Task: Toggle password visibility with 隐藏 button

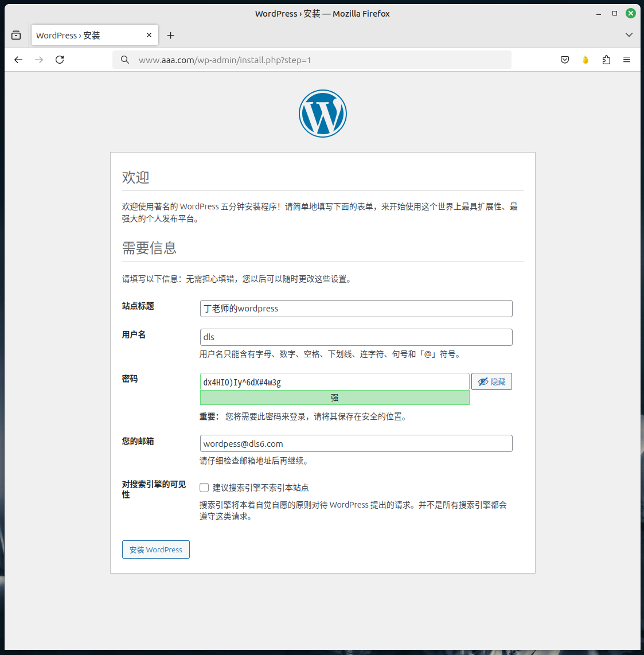Action: coord(491,381)
